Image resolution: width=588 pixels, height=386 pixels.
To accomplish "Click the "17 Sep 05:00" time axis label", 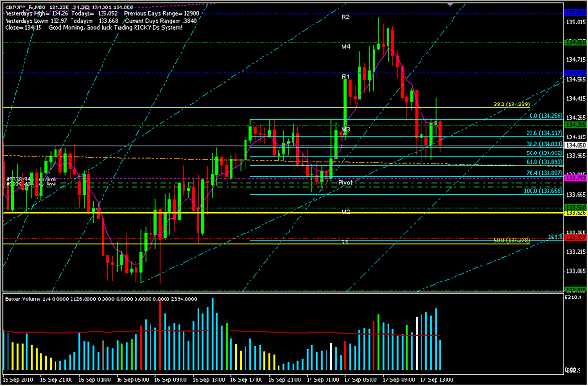I will tap(360, 379).
